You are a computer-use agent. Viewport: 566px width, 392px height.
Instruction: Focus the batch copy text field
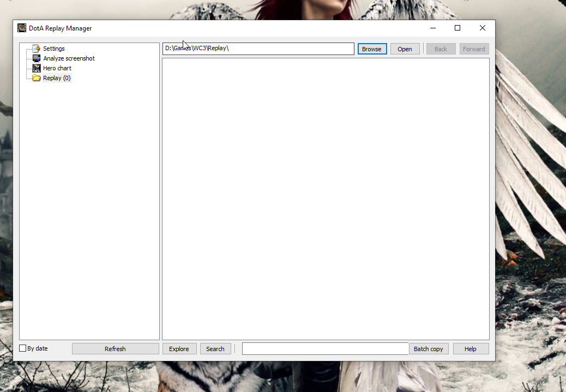click(x=325, y=349)
